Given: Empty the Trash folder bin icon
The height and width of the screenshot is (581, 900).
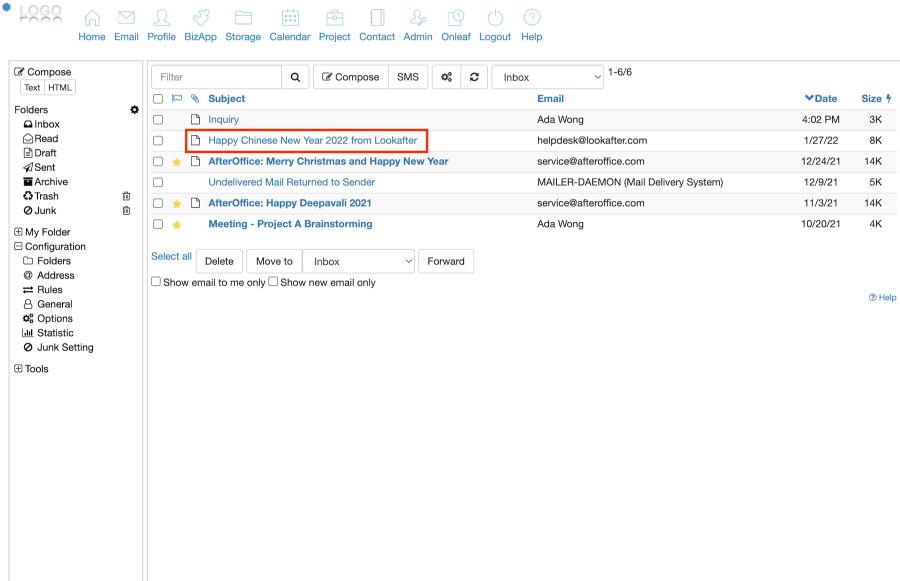Looking at the screenshot, I should 127,197.
